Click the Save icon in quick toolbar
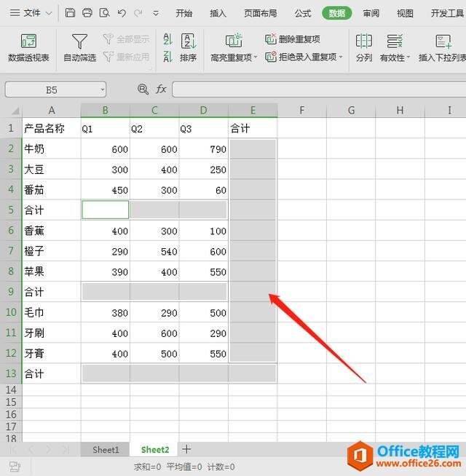The width and height of the screenshot is (466, 476). (70, 13)
